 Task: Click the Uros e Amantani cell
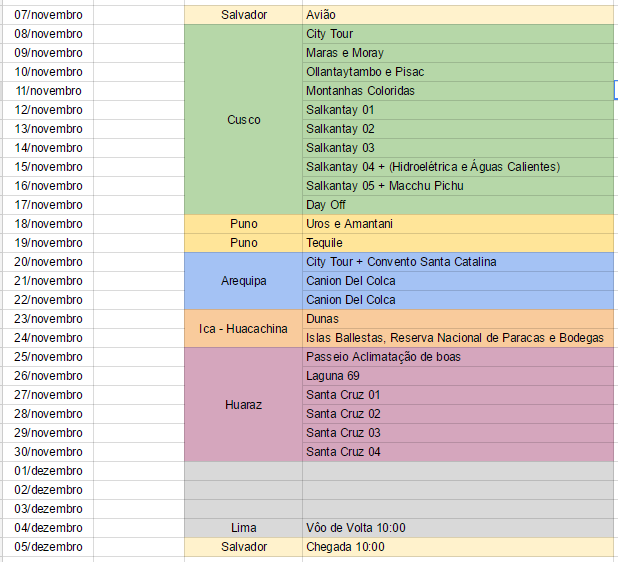(457, 224)
